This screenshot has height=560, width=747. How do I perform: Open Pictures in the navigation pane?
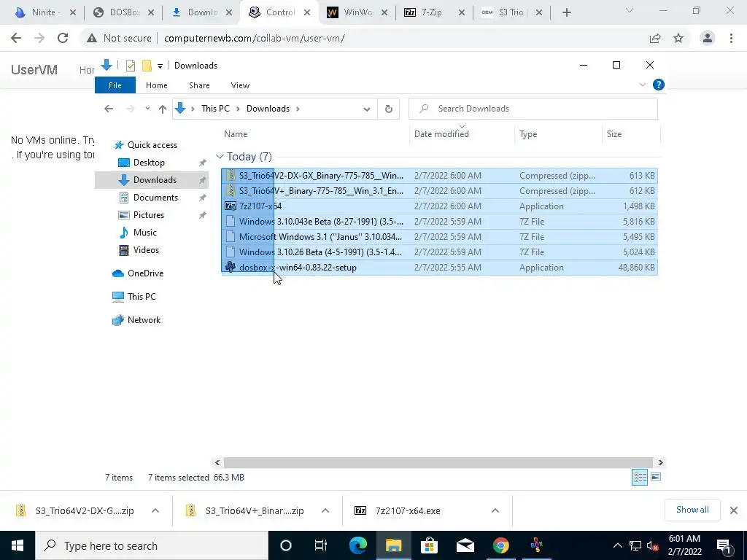148,215
